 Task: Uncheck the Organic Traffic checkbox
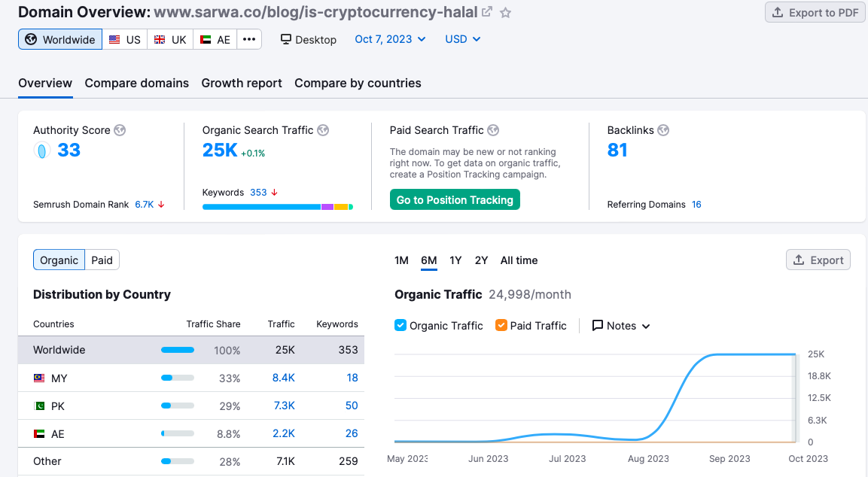[x=400, y=325]
